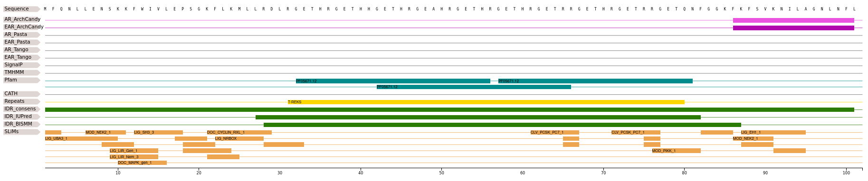The height and width of the screenshot is (181, 868).
Task: Select the CLV_PCSK_PC7_1 motif near position 60
Action: coord(555,133)
